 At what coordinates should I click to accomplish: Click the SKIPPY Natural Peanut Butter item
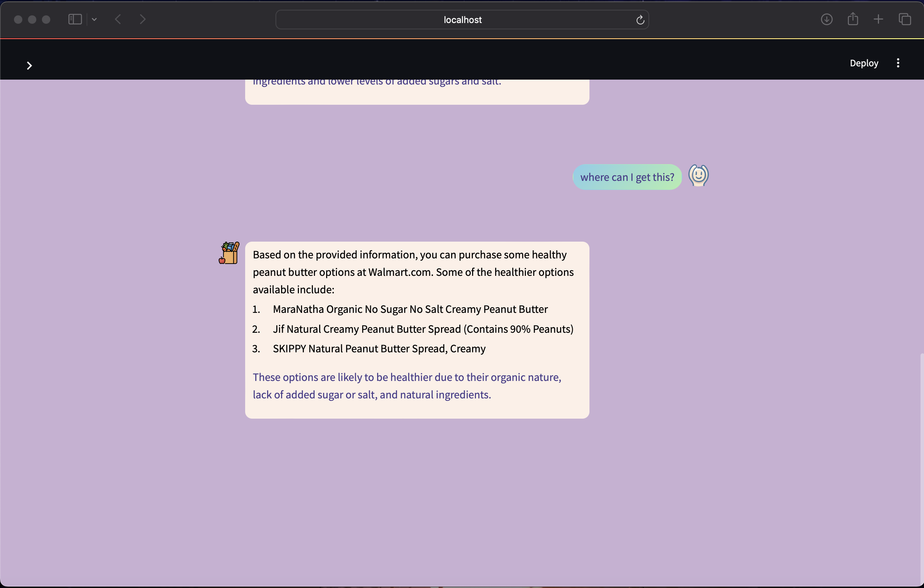pyautogui.click(x=379, y=349)
